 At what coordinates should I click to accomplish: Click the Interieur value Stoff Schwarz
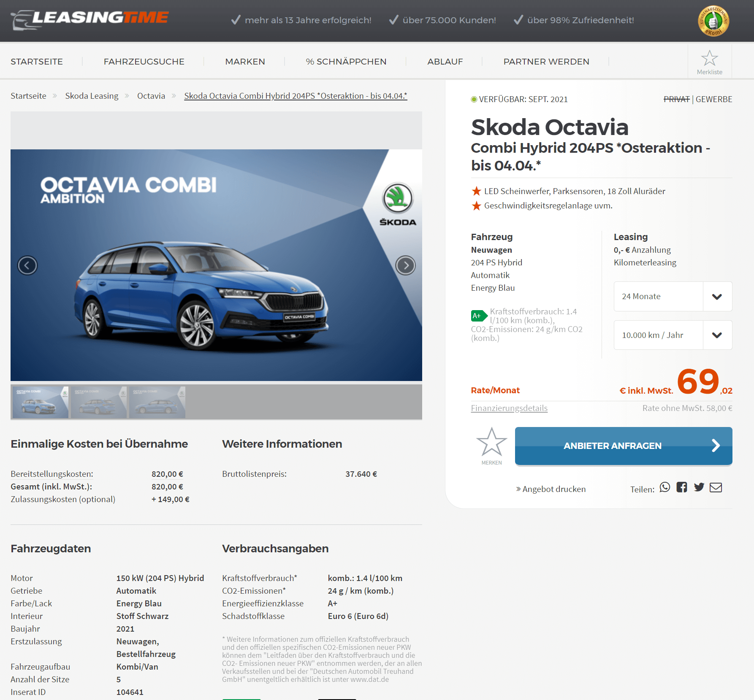142,616
